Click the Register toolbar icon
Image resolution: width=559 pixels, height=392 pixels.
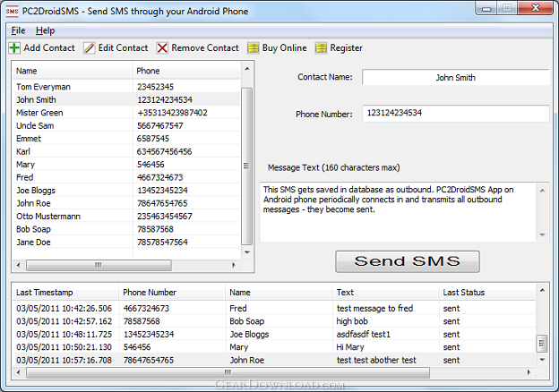[321, 47]
